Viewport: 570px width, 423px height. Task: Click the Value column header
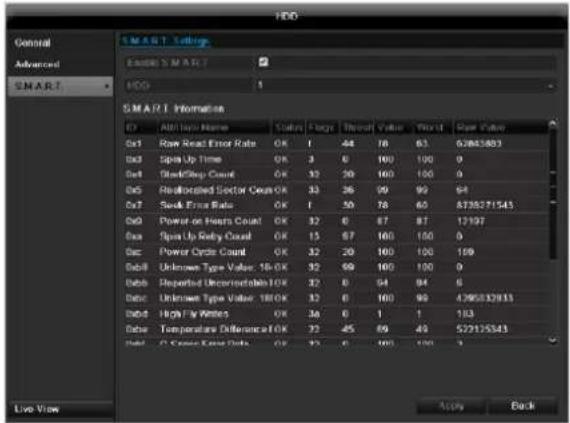pyautogui.click(x=392, y=128)
